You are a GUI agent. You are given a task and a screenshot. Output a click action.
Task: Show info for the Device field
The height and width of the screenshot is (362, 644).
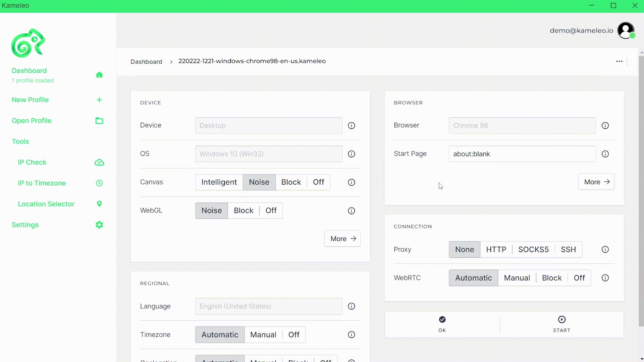[x=351, y=125]
